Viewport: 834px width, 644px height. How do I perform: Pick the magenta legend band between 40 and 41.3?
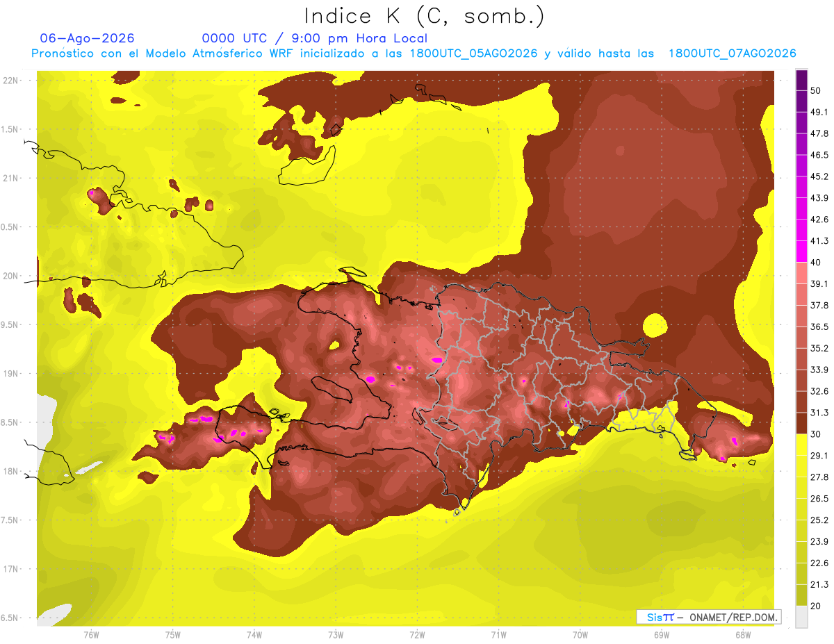801,251
